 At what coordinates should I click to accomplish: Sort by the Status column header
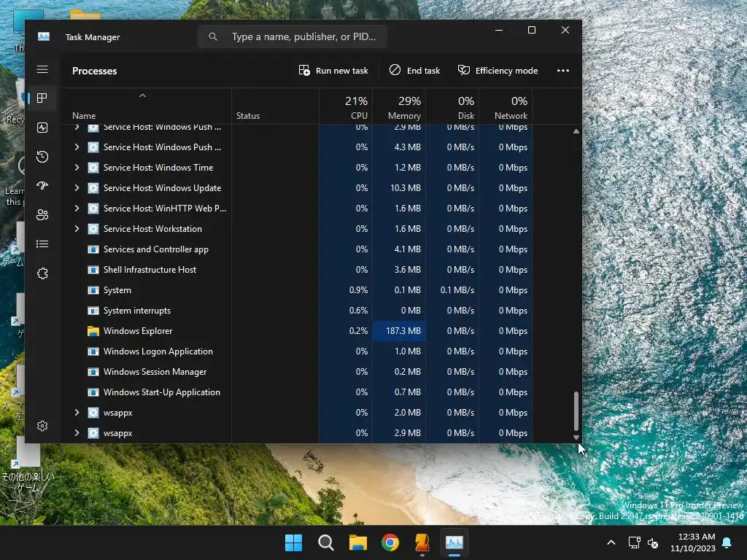(275, 106)
